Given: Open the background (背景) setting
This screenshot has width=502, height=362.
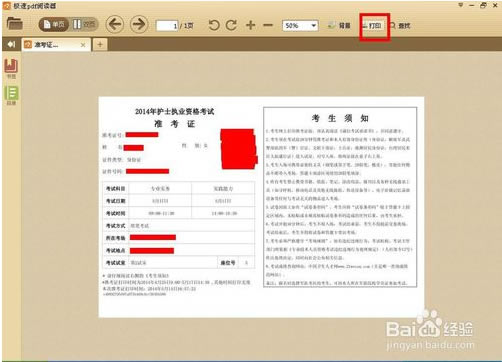Looking at the screenshot, I should (x=339, y=26).
